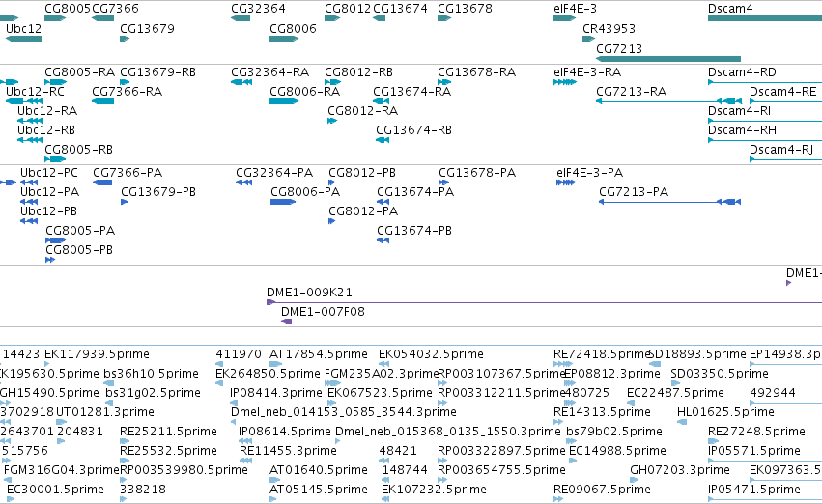
Task: Select the CG7366-PA protein label
Action: click(128, 173)
